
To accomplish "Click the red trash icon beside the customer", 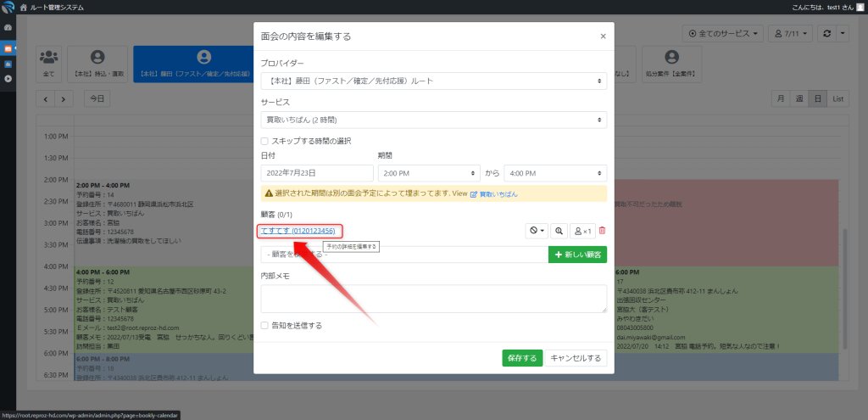I will pyautogui.click(x=602, y=231).
